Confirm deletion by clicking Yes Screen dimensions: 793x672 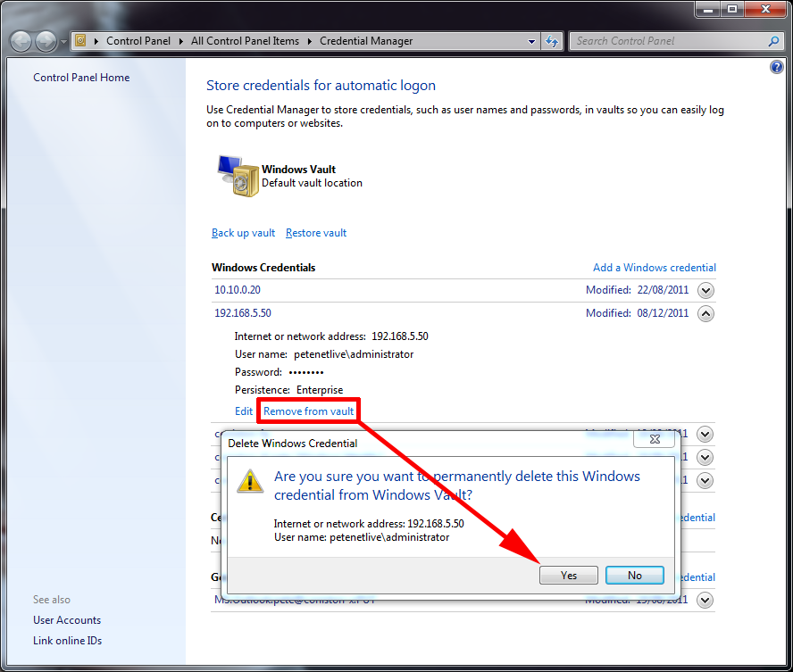(x=569, y=575)
